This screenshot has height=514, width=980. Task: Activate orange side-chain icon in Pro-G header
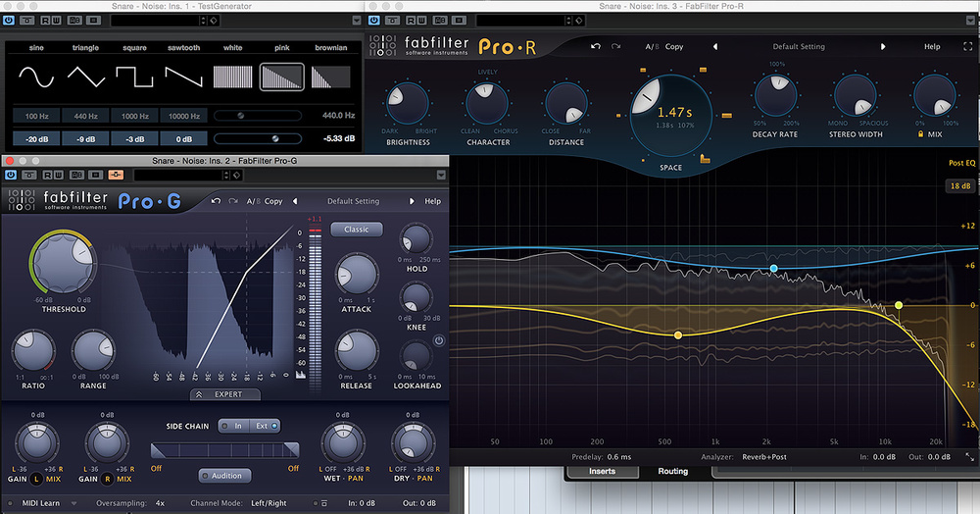tap(116, 175)
